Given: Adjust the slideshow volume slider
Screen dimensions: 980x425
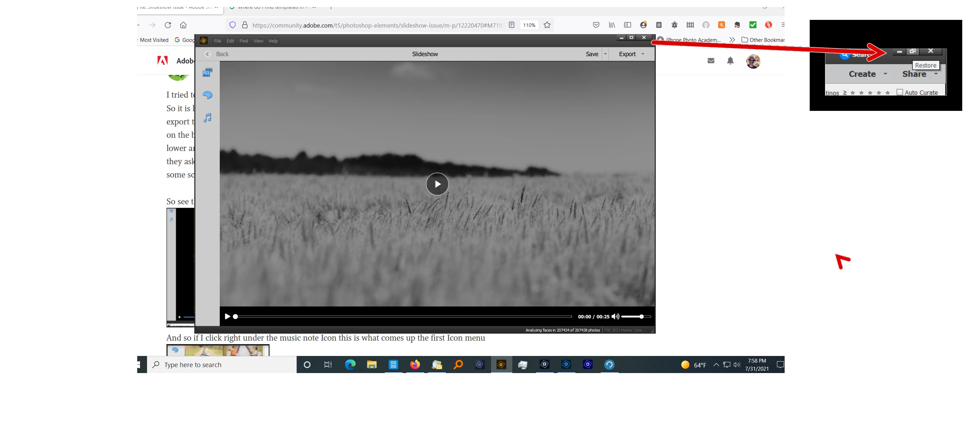Looking at the screenshot, I should click(636, 317).
